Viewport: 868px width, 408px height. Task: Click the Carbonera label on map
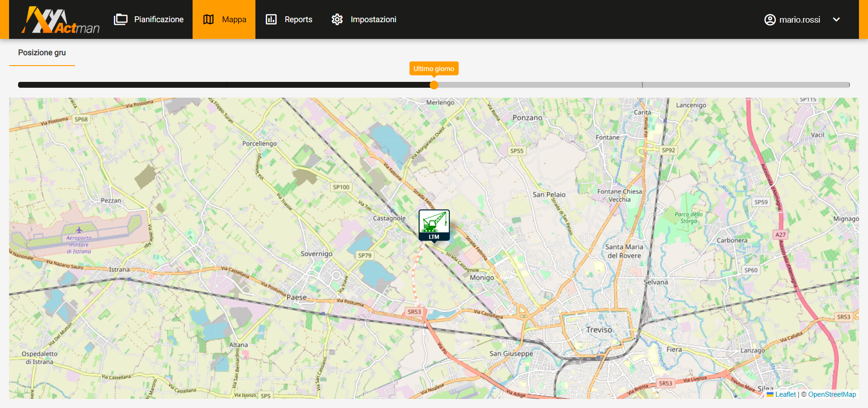[732, 240]
